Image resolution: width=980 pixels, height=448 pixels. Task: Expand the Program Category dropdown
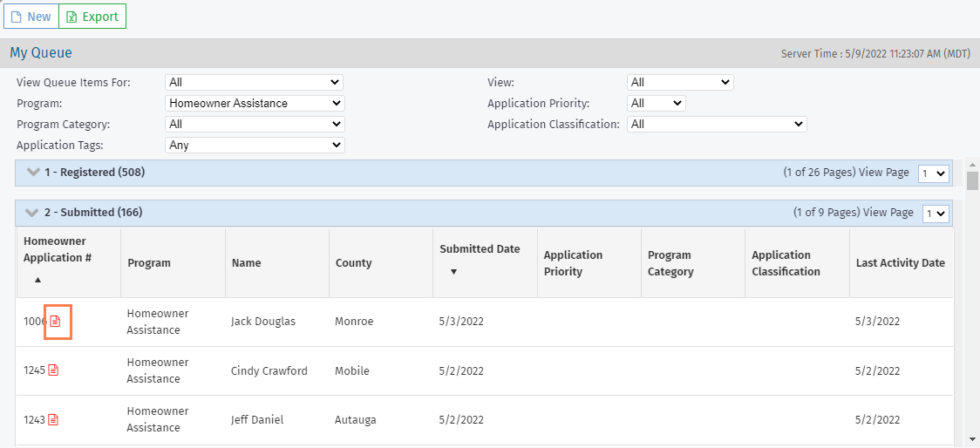point(255,124)
